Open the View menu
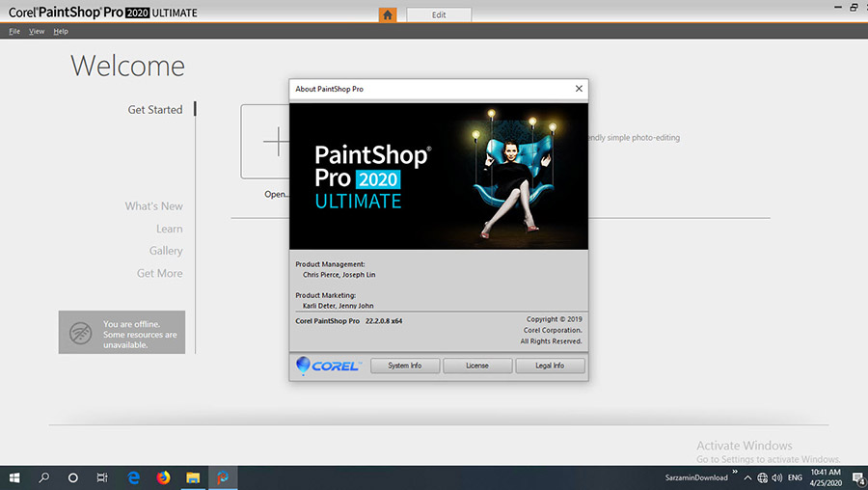This screenshot has width=868, height=490. coord(37,32)
